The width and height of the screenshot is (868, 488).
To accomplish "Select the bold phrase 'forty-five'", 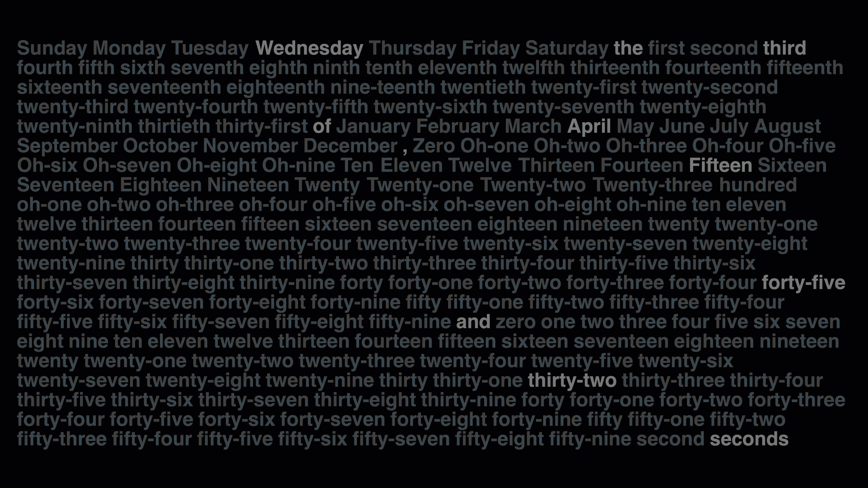I will [802, 282].
